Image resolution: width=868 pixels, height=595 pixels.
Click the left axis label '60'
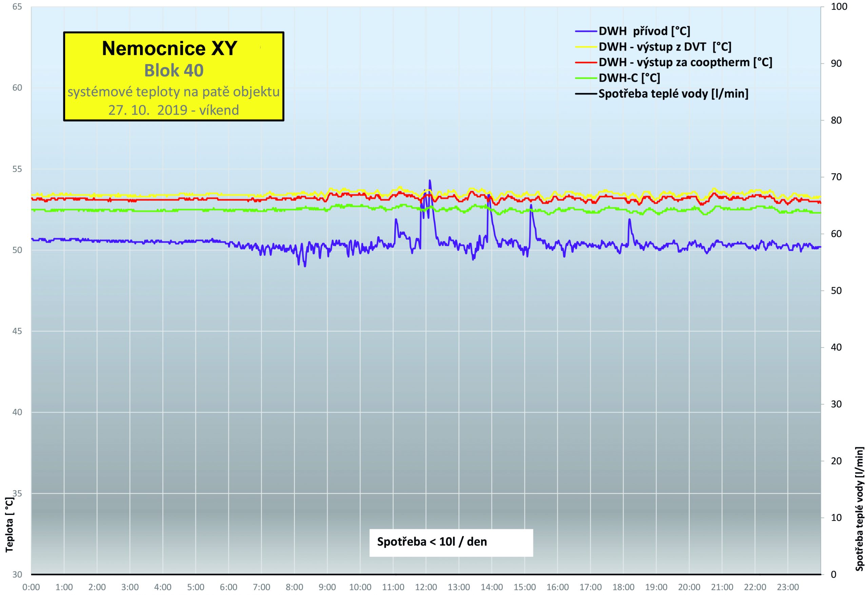pyautogui.click(x=17, y=88)
